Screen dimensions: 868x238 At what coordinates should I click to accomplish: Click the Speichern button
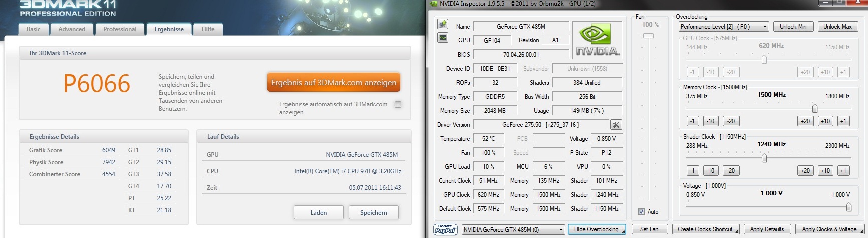click(x=374, y=213)
